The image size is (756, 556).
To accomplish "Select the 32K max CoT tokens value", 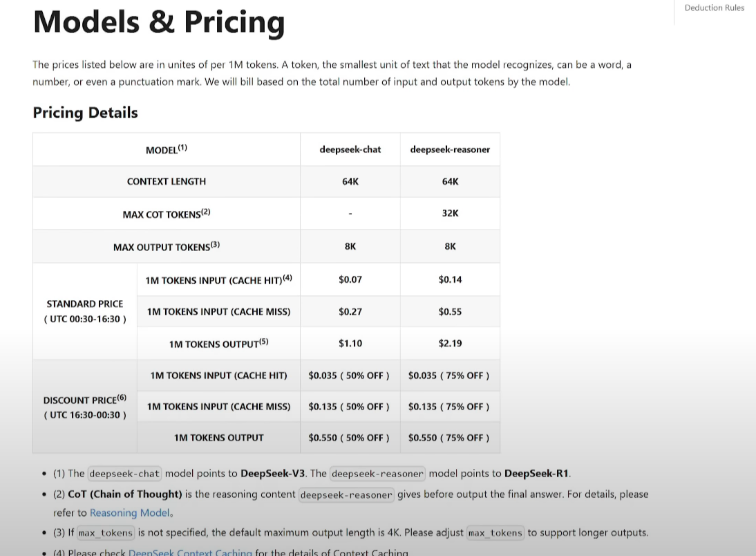I will tap(450, 213).
